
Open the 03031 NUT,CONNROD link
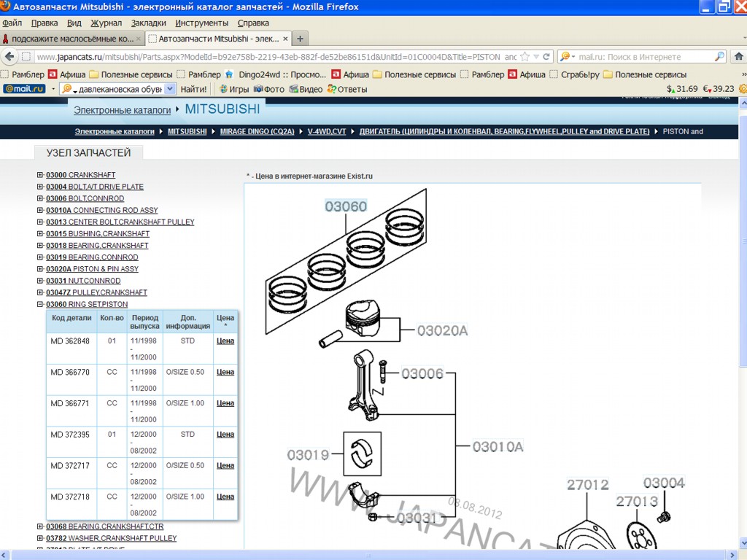click(x=83, y=281)
